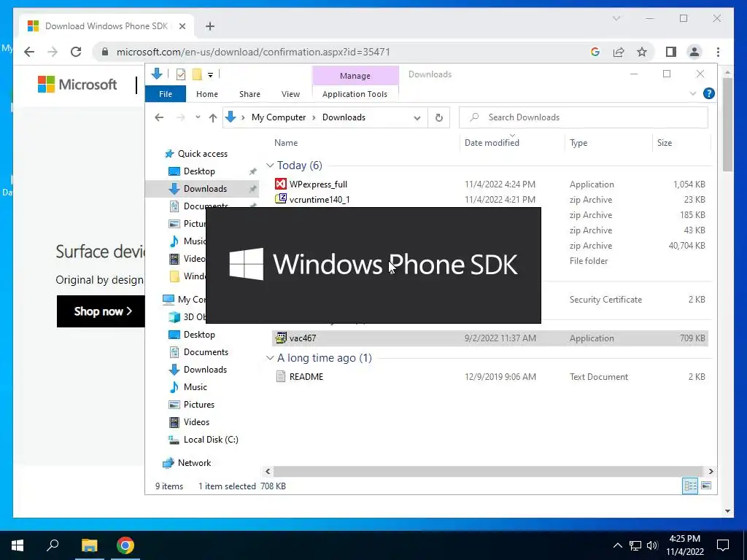Open the File ribbon tab

[166, 94]
